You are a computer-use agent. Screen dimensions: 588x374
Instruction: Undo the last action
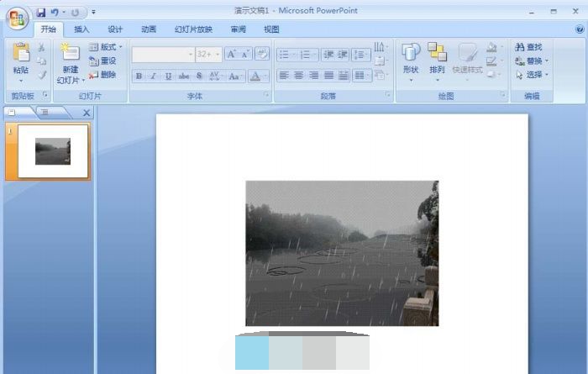pos(55,13)
